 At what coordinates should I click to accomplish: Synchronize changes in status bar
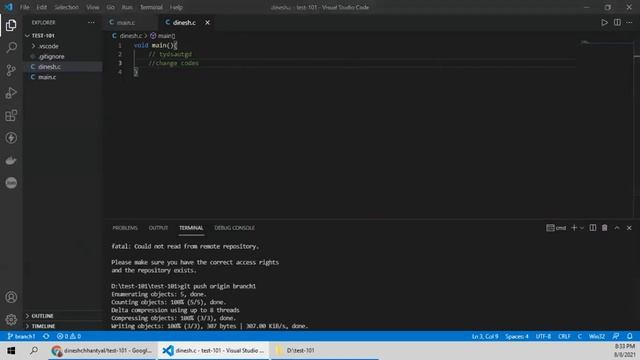(46, 336)
